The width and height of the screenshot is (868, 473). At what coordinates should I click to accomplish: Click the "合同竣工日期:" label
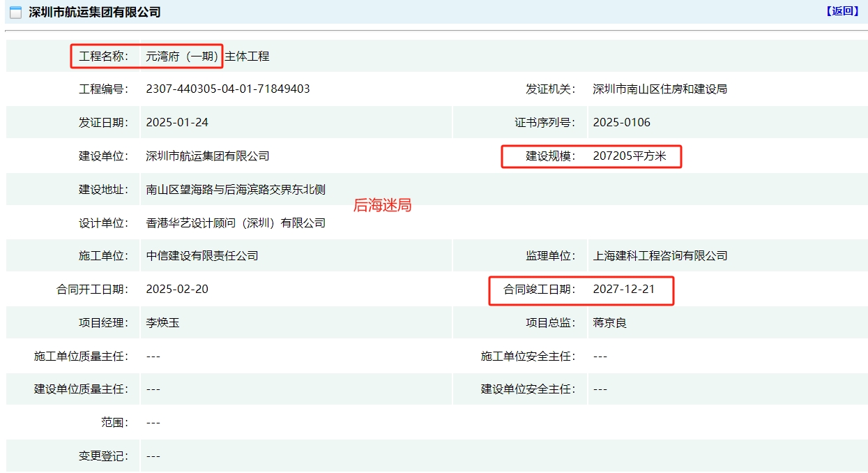(540, 290)
